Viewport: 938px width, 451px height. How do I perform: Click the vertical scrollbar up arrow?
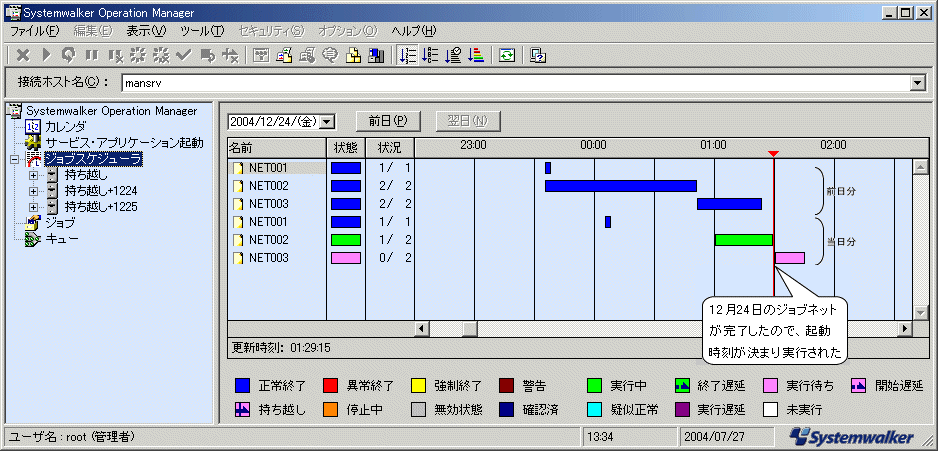pyautogui.click(x=921, y=166)
